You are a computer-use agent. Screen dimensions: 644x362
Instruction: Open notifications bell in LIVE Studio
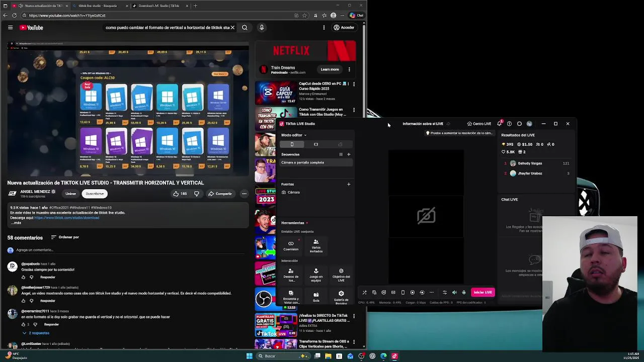click(499, 124)
